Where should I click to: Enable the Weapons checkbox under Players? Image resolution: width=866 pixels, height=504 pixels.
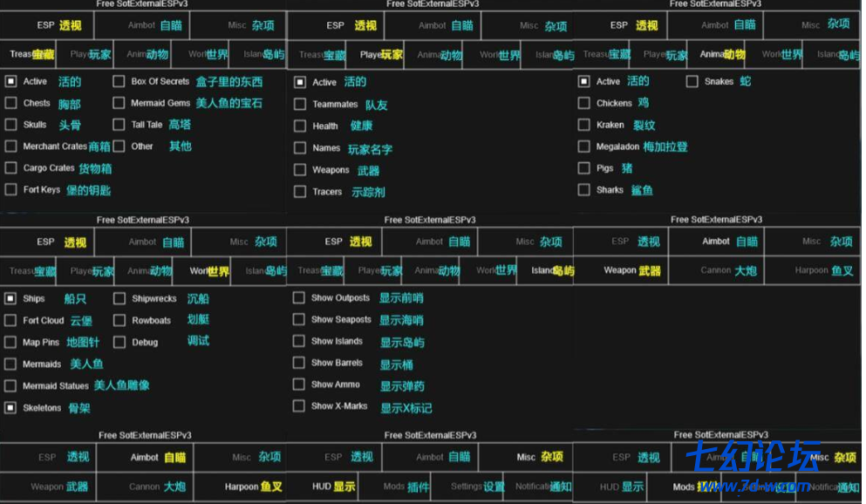tap(300, 169)
